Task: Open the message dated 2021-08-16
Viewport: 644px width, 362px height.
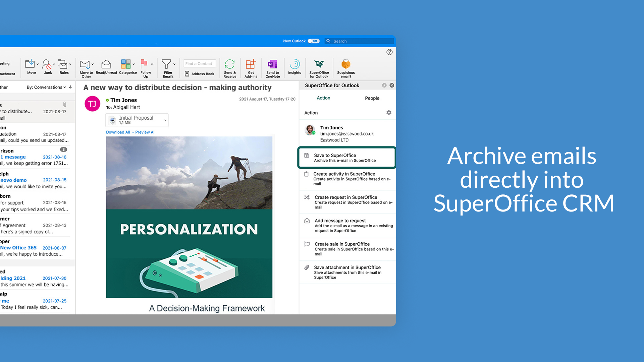Action: tap(35, 157)
